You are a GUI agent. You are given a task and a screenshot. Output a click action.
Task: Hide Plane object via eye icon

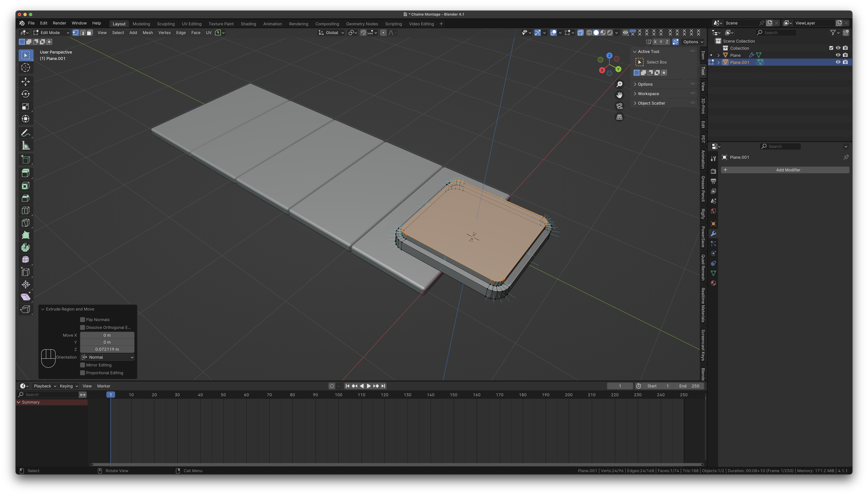click(x=838, y=55)
